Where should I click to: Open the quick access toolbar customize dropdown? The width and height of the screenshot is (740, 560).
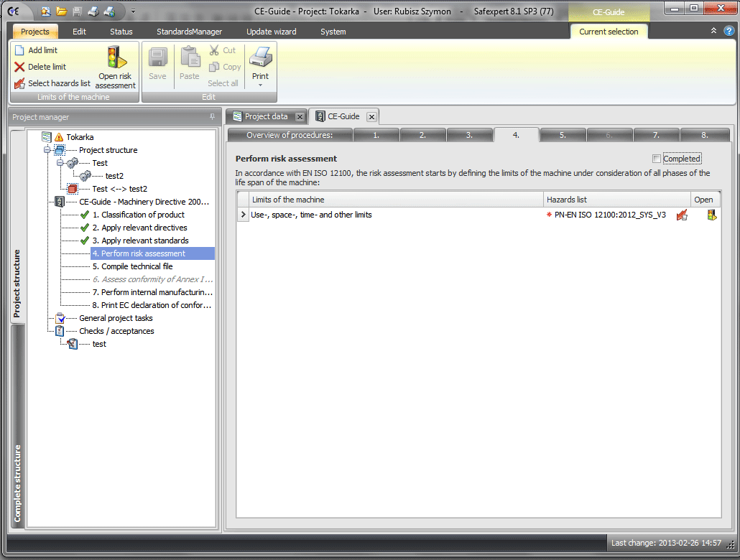pyautogui.click(x=133, y=11)
